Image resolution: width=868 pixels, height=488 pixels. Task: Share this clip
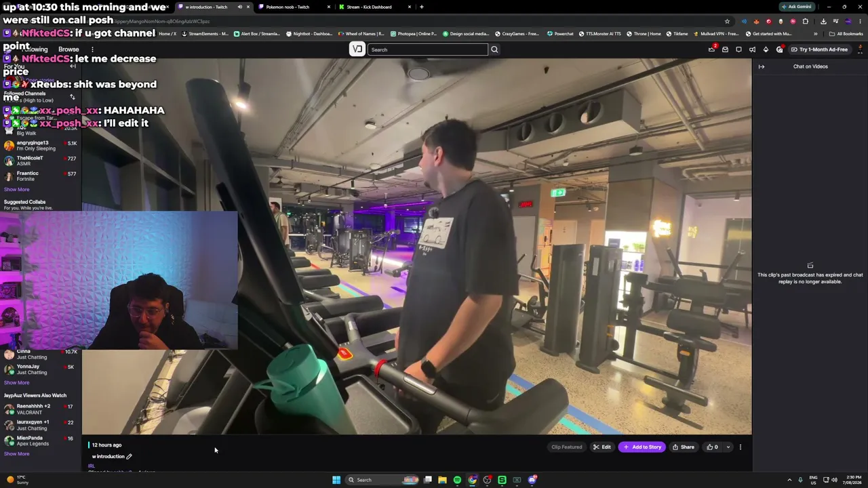tap(684, 447)
